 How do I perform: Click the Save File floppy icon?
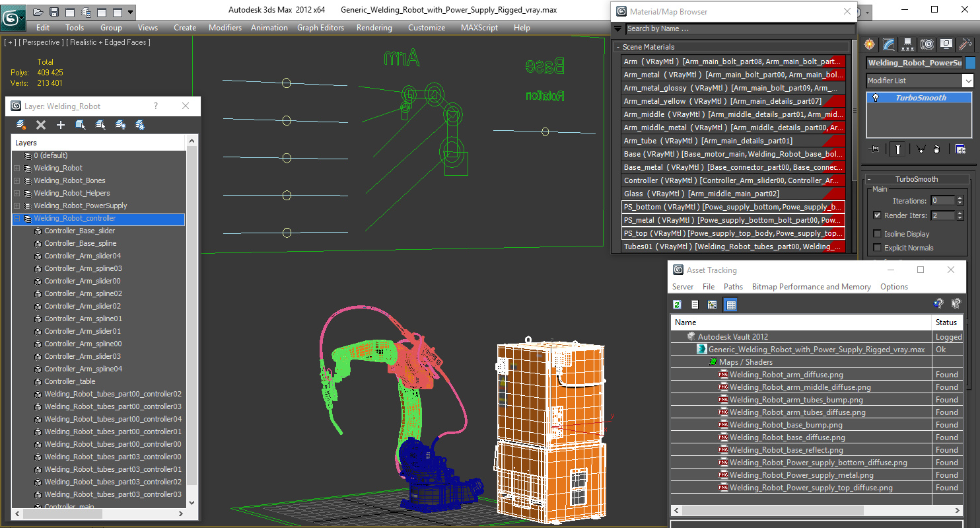pyautogui.click(x=54, y=12)
